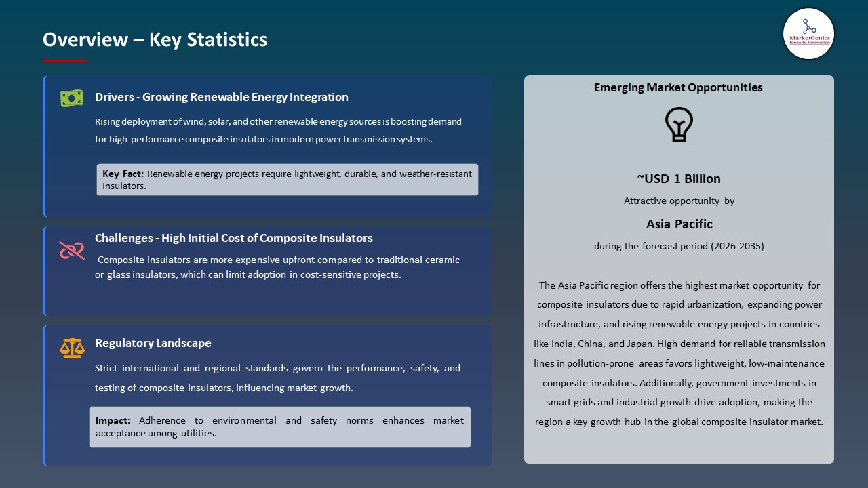Select the broken chain Challenges icon
Screen dimensions: 868x488
(72, 251)
